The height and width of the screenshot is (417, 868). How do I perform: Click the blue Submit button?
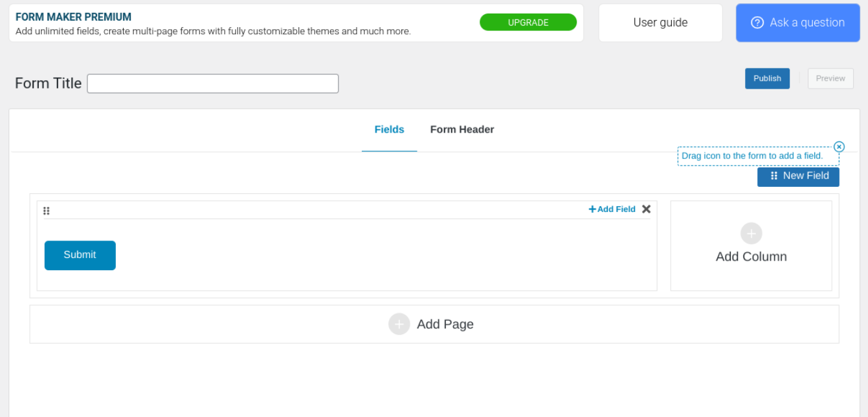[x=80, y=255]
